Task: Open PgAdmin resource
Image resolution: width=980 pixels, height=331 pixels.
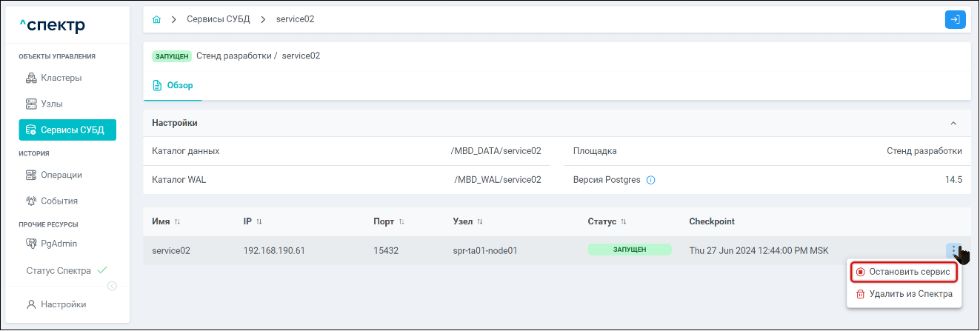Action: tap(59, 243)
